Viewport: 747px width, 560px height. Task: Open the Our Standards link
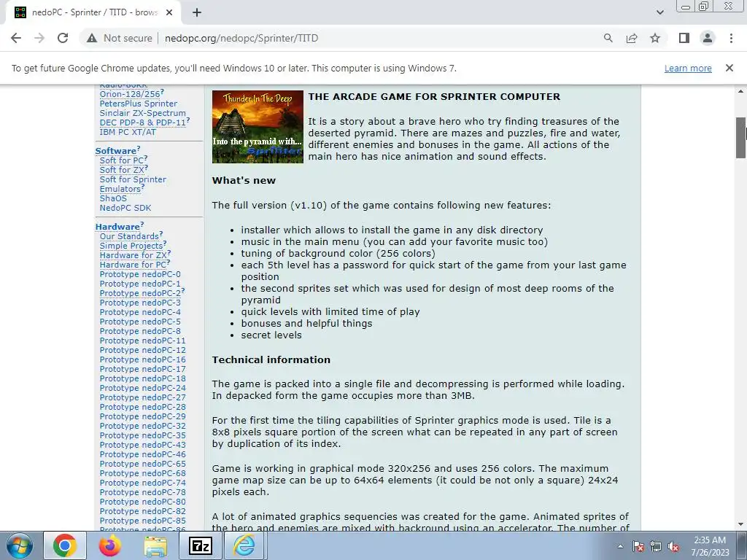[129, 236]
